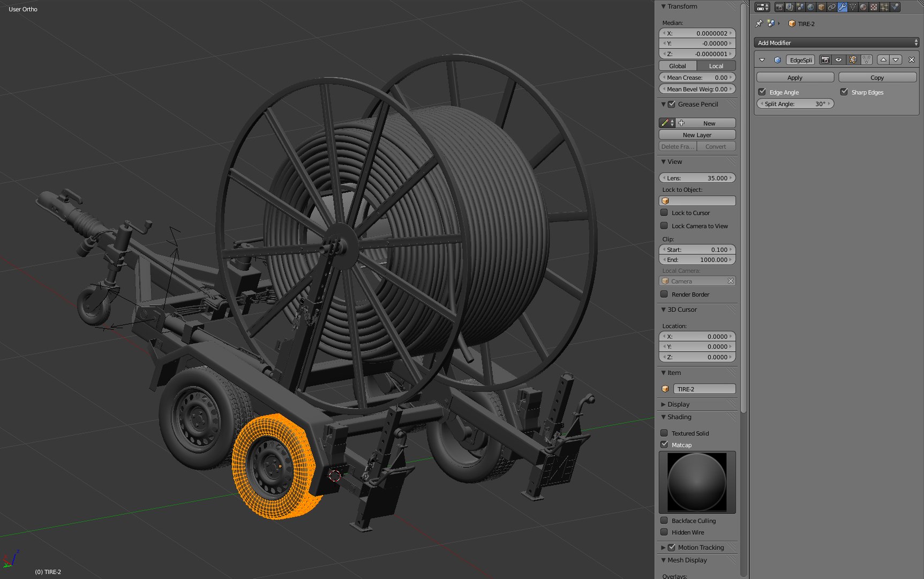Toggle EdgeSplit modifier render visibility
The height and width of the screenshot is (579, 924).
pyautogui.click(x=825, y=60)
